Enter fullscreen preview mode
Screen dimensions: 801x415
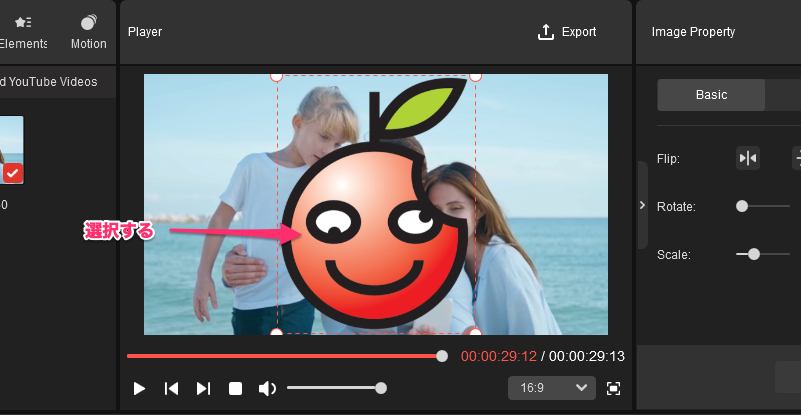pyautogui.click(x=614, y=388)
